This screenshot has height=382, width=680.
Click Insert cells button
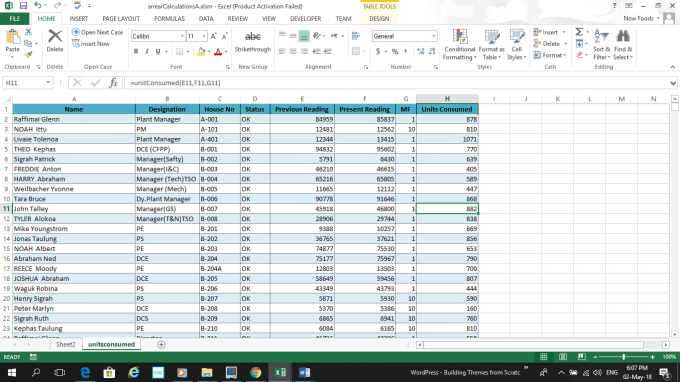point(549,32)
